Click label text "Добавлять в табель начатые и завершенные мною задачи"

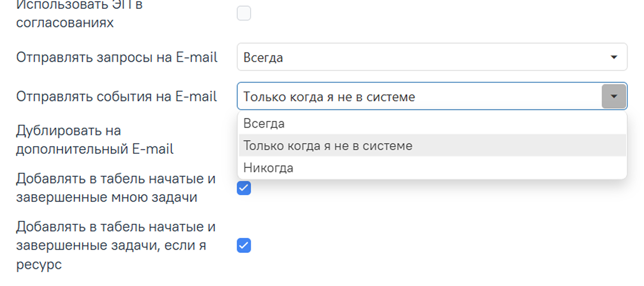point(115,188)
